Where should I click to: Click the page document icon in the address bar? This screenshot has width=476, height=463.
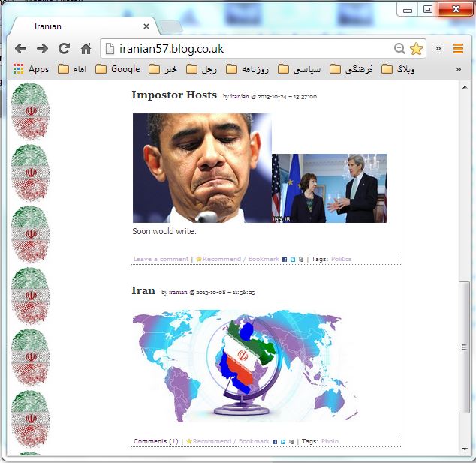pos(110,49)
